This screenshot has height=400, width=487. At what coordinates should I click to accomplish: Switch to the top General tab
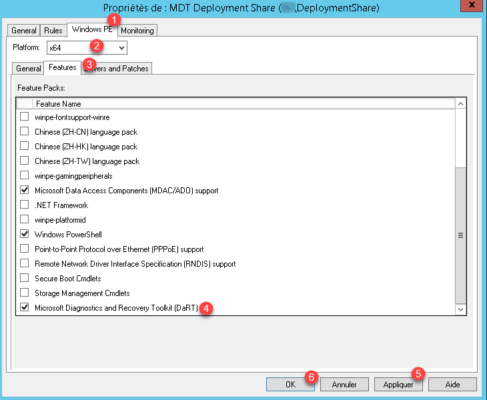[24, 30]
